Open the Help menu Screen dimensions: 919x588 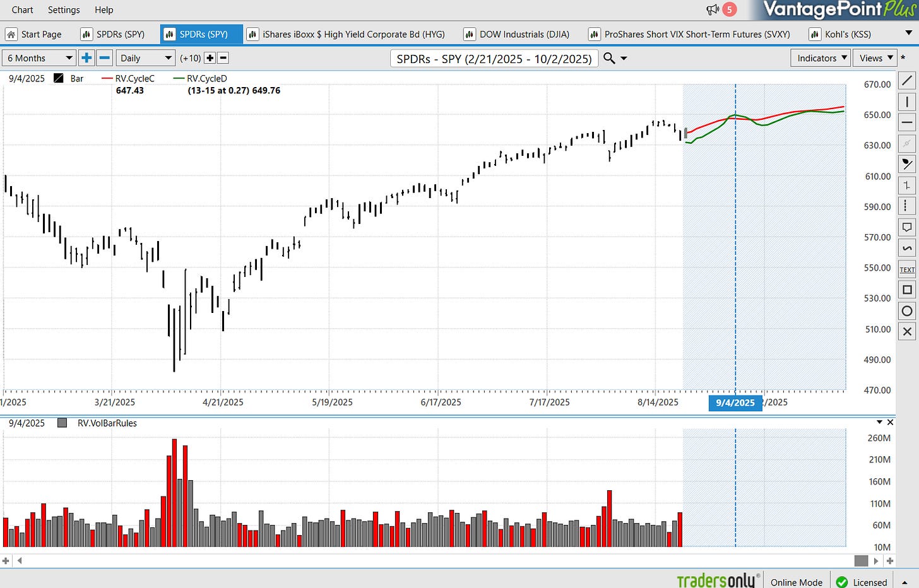click(104, 9)
